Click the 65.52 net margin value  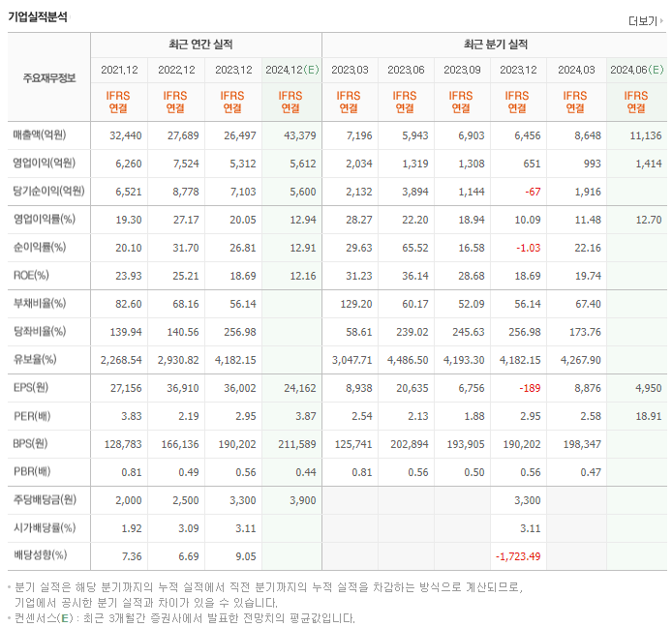click(415, 248)
